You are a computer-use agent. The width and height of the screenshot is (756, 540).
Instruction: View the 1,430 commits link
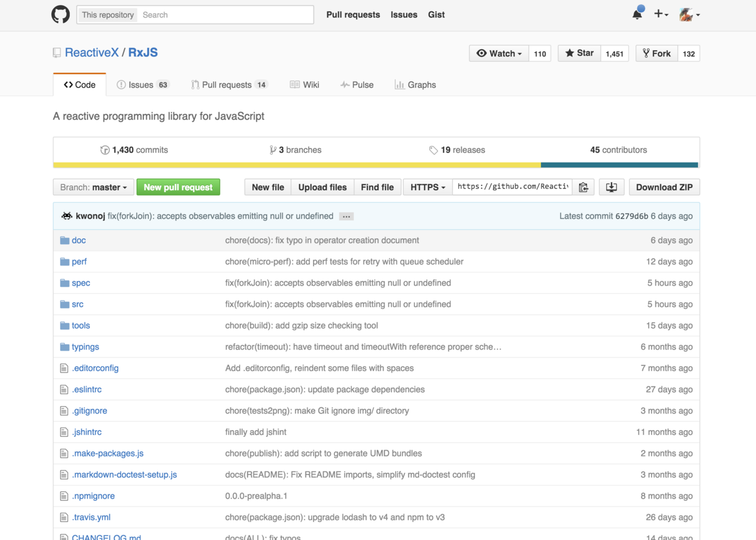coord(134,150)
